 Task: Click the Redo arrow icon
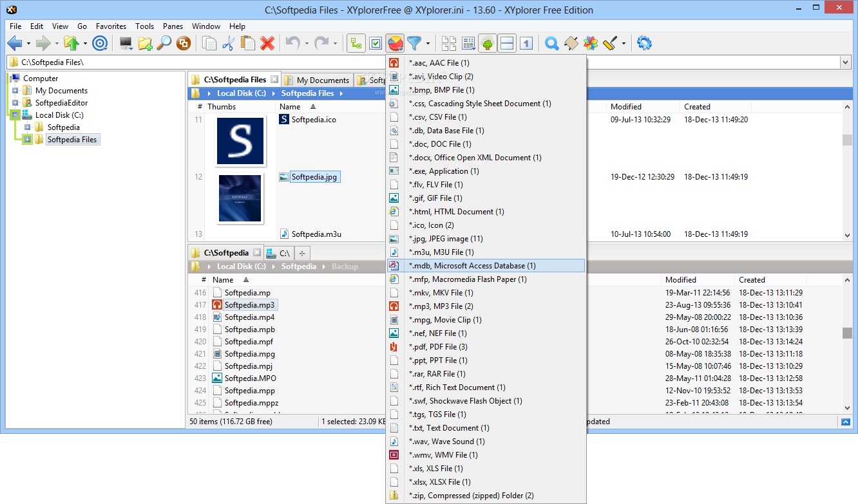click(321, 43)
